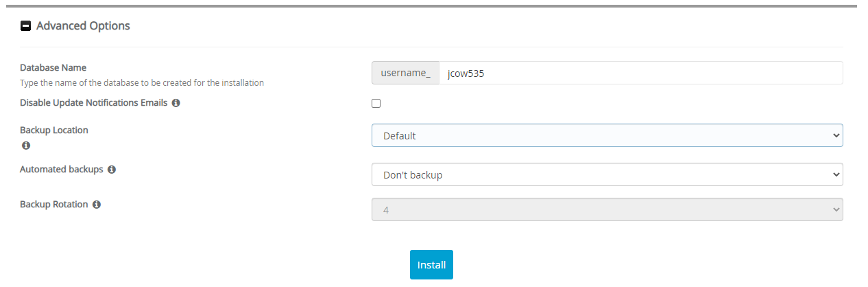The height and width of the screenshot is (287, 868).
Task: Click the Disable Update Notifications Emails label
Action: [x=93, y=103]
